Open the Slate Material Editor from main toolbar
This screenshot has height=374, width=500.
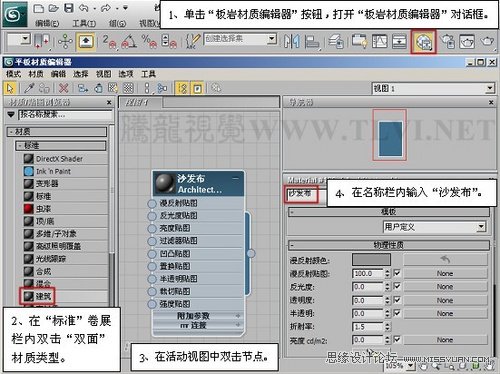click(x=424, y=42)
